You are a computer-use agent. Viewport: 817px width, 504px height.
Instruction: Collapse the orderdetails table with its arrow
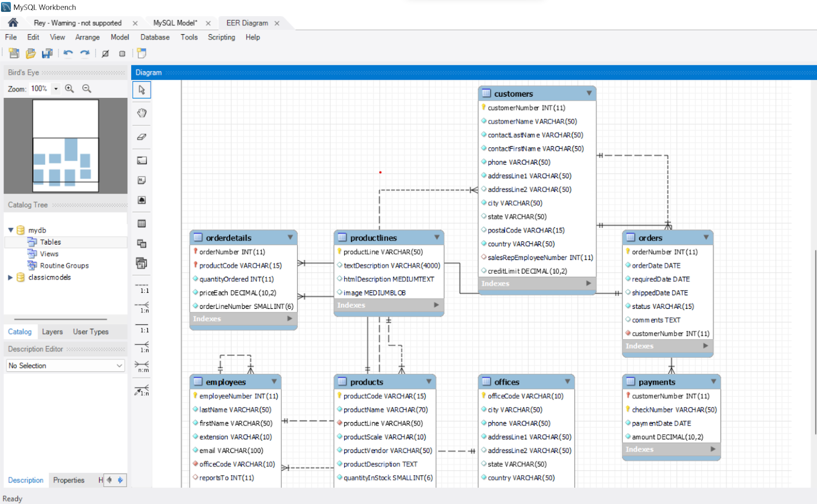pyautogui.click(x=290, y=237)
